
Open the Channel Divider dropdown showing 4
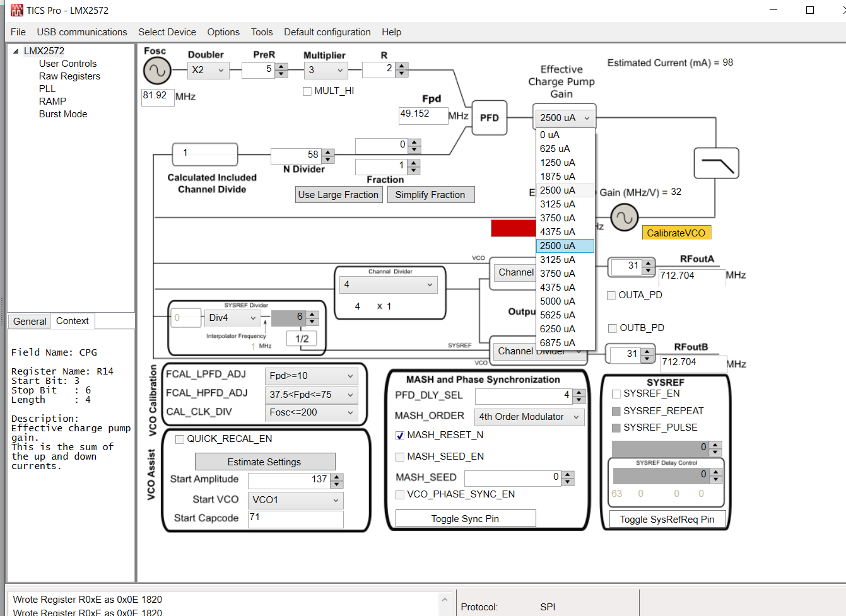(388, 285)
